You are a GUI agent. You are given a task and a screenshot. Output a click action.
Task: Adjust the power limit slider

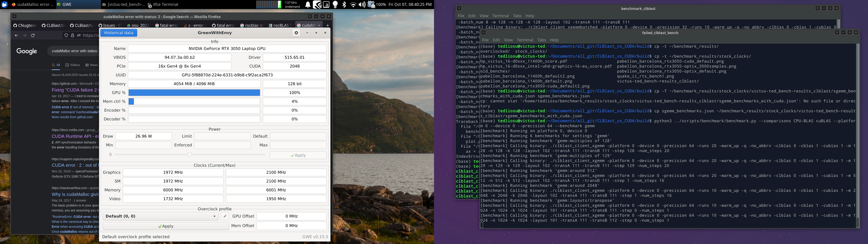coord(189,154)
